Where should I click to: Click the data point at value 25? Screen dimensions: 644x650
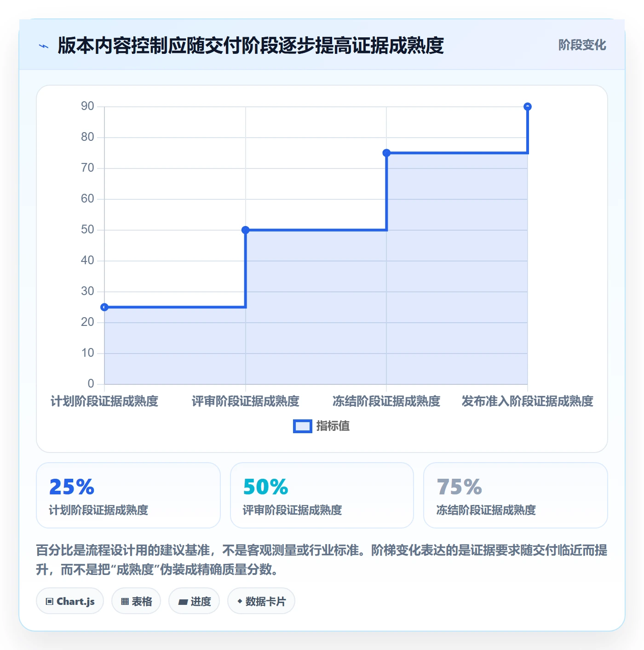point(104,307)
